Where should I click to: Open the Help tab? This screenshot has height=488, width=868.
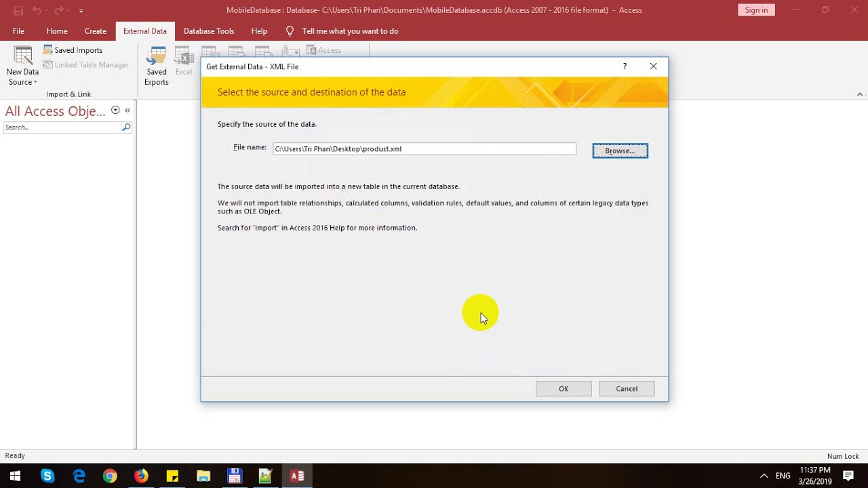(259, 31)
